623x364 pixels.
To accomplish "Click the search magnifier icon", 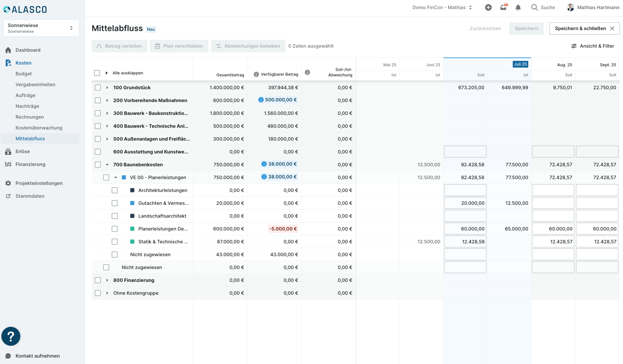I will (534, 7).
